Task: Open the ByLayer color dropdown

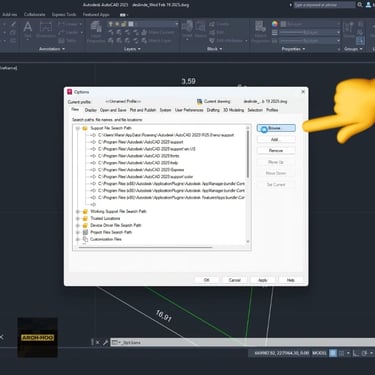Action: 310,24
